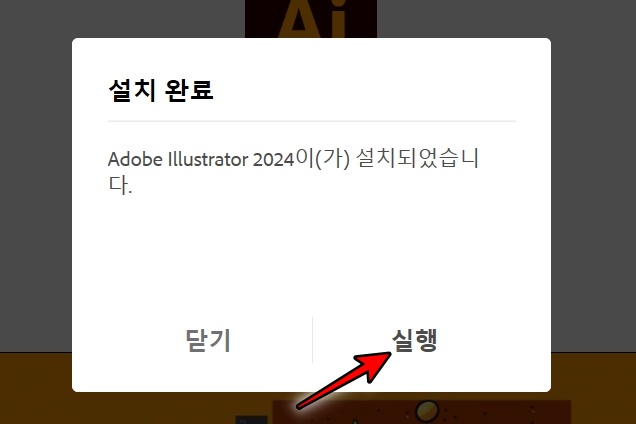The height and width of the screenshot is (424, 636).
Task: Click the Ai logo behind the dialog
Action: pyautogui.click(x=311, y=19)
